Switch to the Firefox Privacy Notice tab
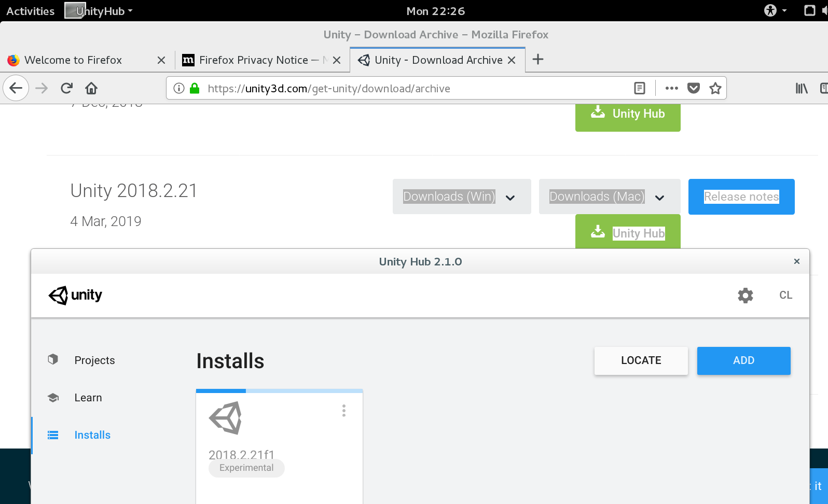Image resolution: width=828 pixels, height=504 pixels. 262,60
